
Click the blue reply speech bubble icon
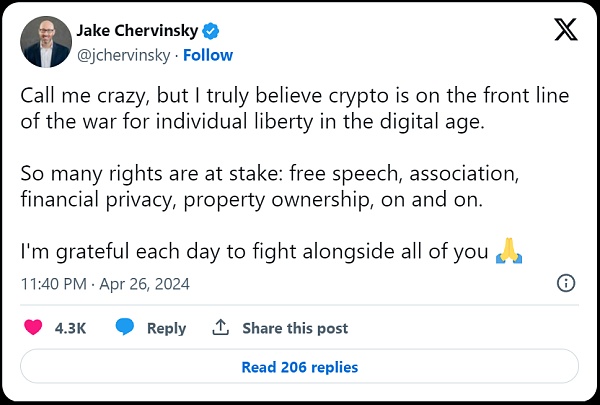point(125,327)
